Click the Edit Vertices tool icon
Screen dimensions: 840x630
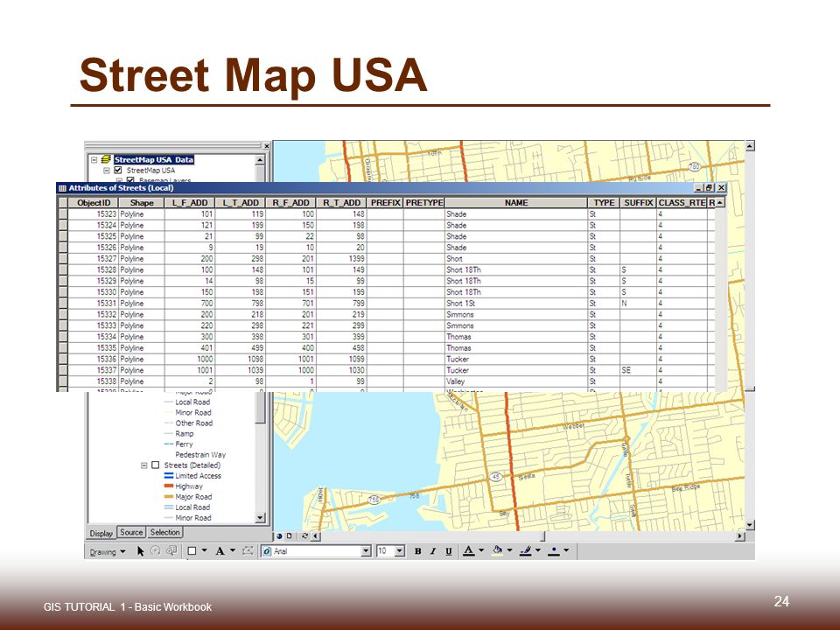(248, 550)
